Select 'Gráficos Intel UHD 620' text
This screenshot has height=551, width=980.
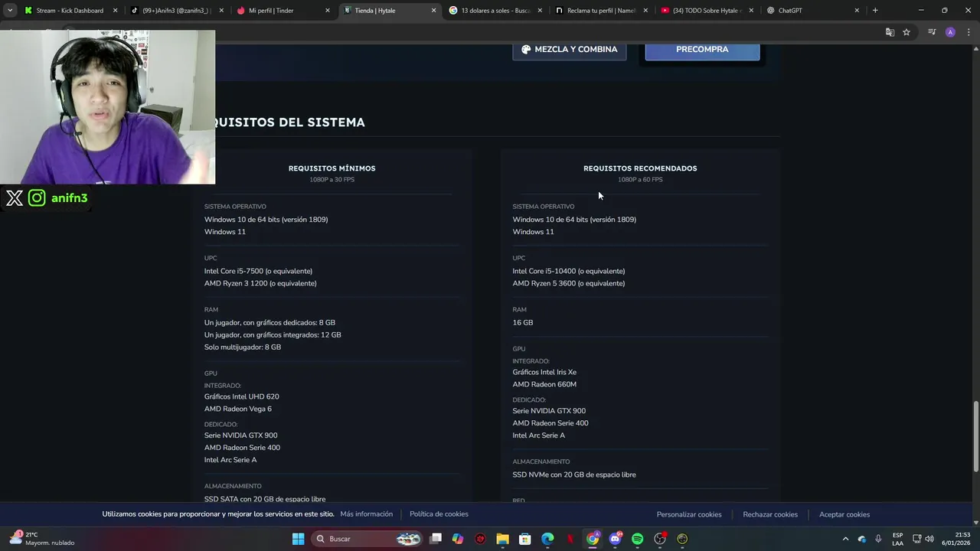pyautogui.click(x=241, y=396)
